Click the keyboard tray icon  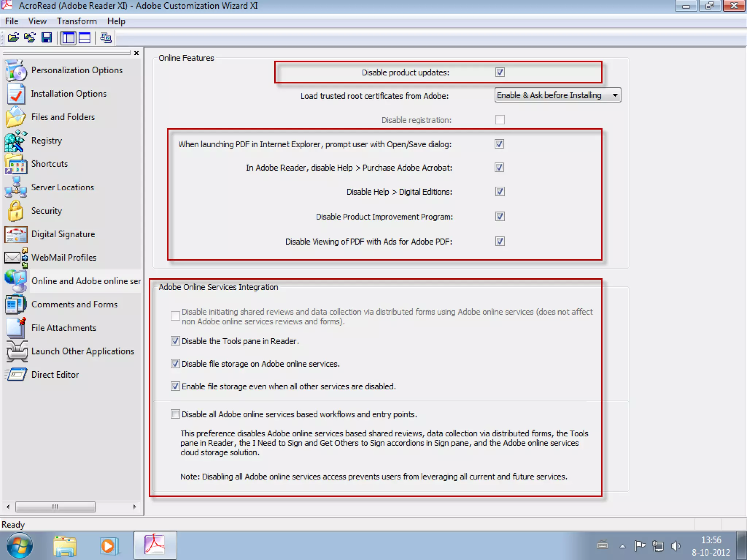(x=603, y=545)
